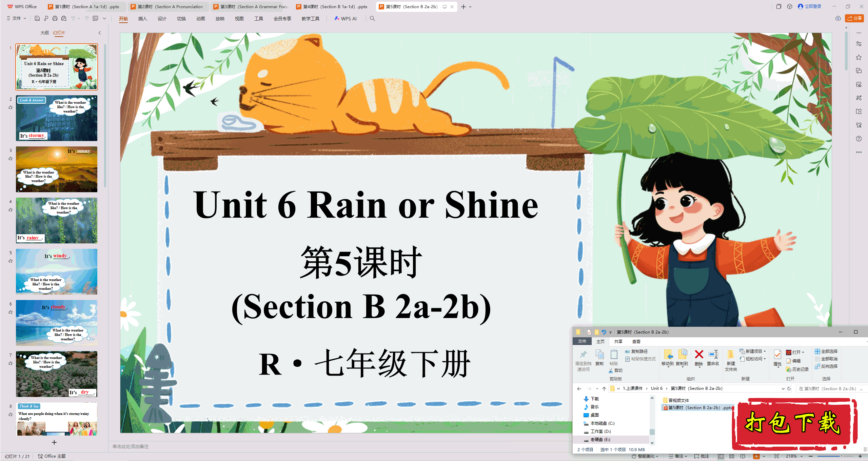
Task: Open the 查看 tab in Explorer window
Action: pyautogui.click(x=636, y=341)
